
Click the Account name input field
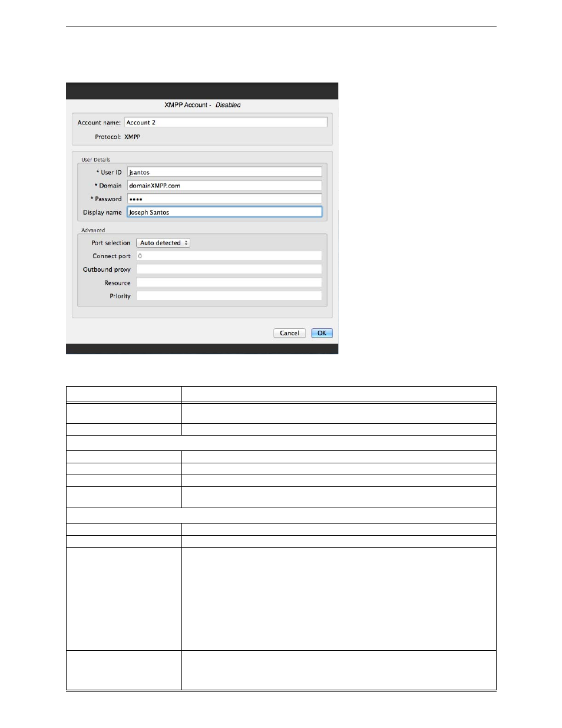(226, 122)
